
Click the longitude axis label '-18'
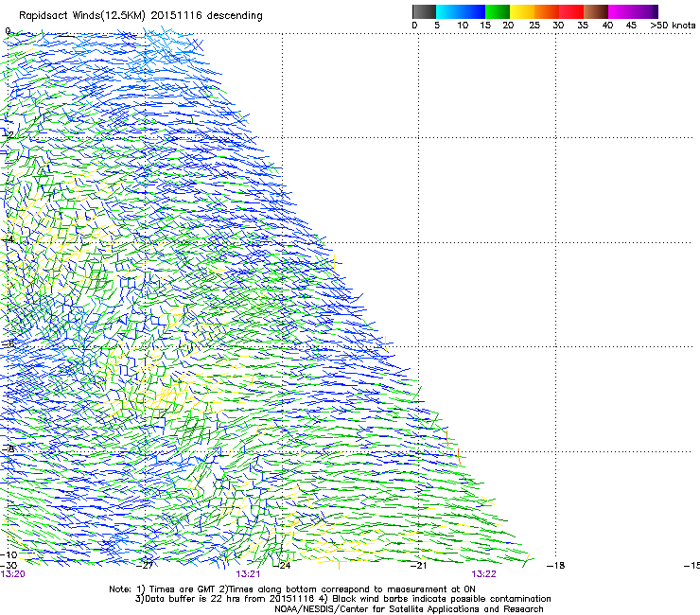click(x=556, y=566)
